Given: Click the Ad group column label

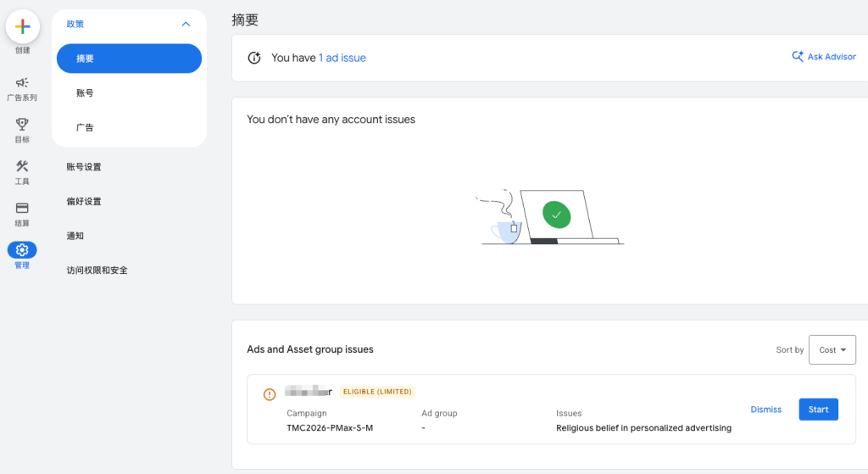Looking at the screenshot, I should (x=439, y=413).
